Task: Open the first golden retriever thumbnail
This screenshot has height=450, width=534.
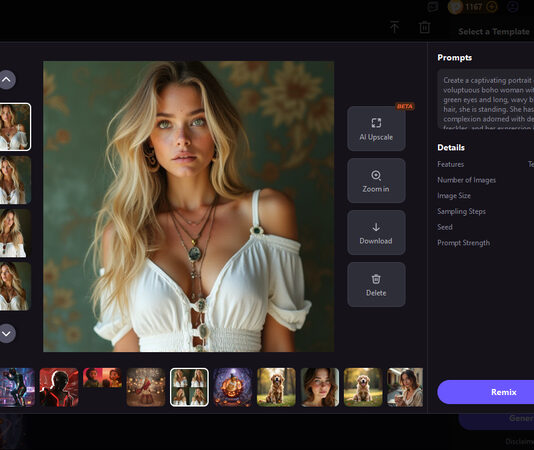Action: point(276,387)
